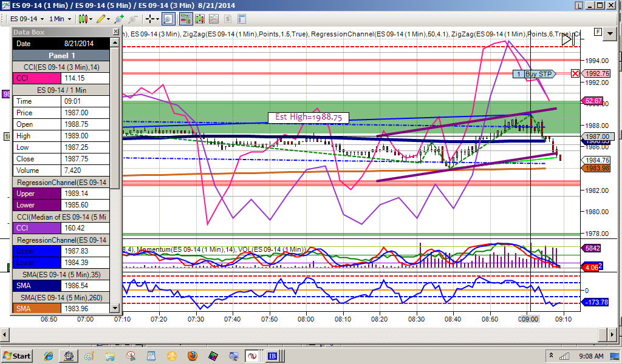
Task: Click the blue -173.78 value marker
Action: pyautogui.click(x=596, y=302)
